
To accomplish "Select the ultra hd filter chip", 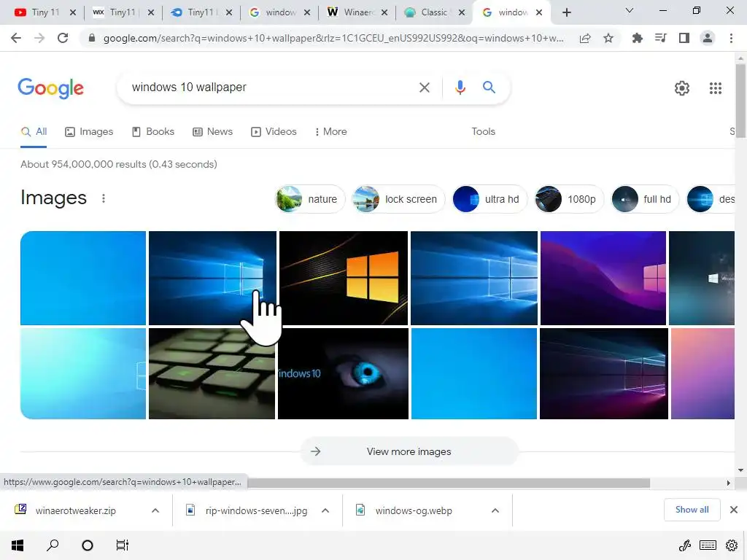I will (x=489, y=199).
